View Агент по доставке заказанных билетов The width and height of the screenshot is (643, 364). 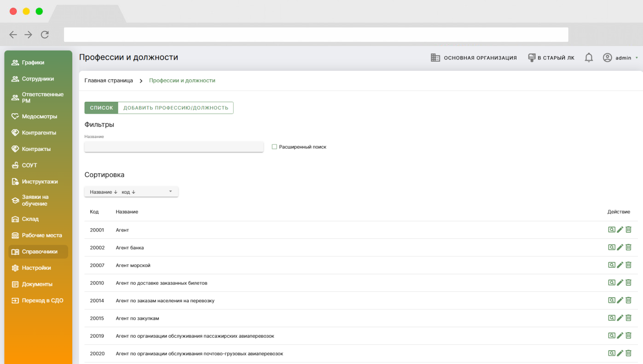click(612, 283)
